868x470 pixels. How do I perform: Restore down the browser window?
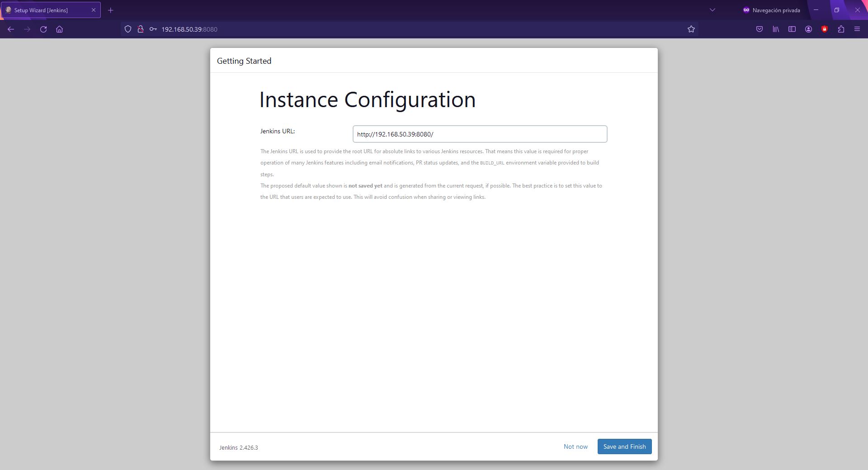[x=837, y=10]
